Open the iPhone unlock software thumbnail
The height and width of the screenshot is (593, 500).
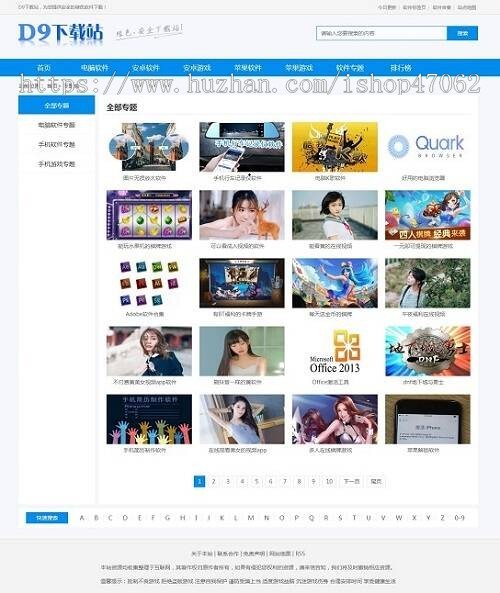(427, 419)
